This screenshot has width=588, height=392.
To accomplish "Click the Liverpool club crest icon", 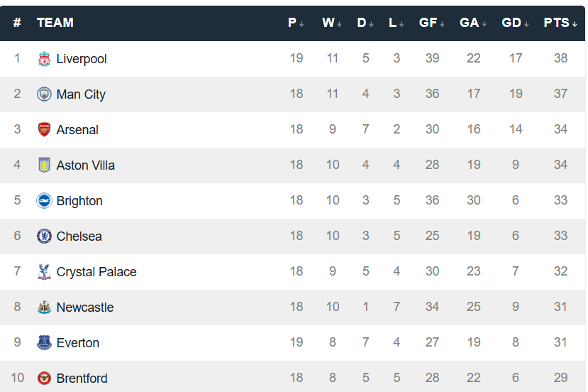I will [x=45, y=59].
